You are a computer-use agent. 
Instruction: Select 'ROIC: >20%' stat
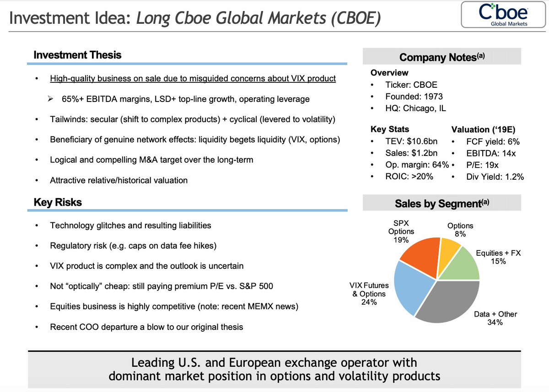[410, 177]
